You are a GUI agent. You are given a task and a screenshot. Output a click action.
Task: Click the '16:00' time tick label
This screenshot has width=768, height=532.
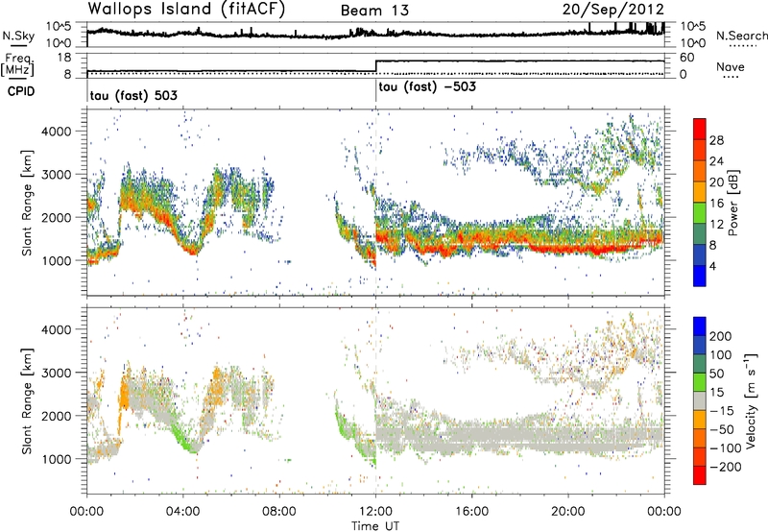471,512
